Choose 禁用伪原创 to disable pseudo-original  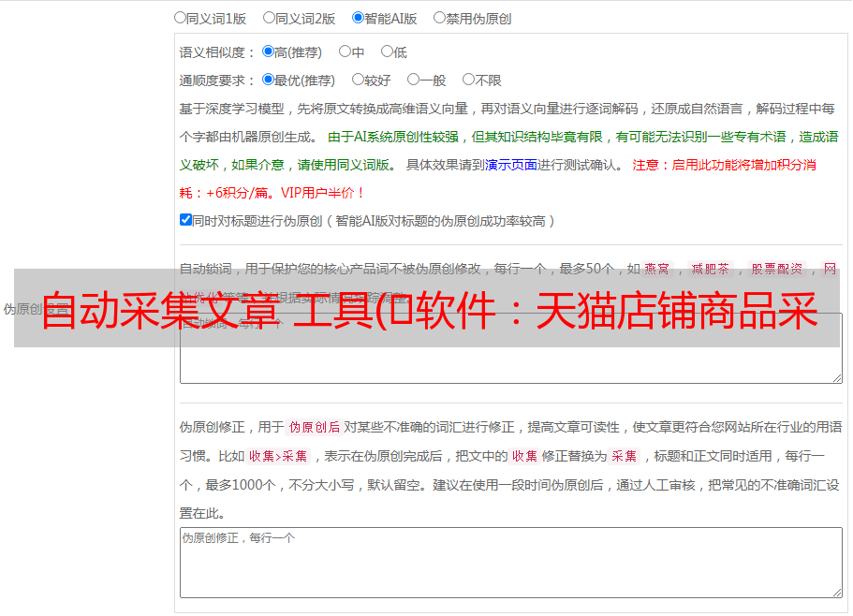(x=439, y=17)
